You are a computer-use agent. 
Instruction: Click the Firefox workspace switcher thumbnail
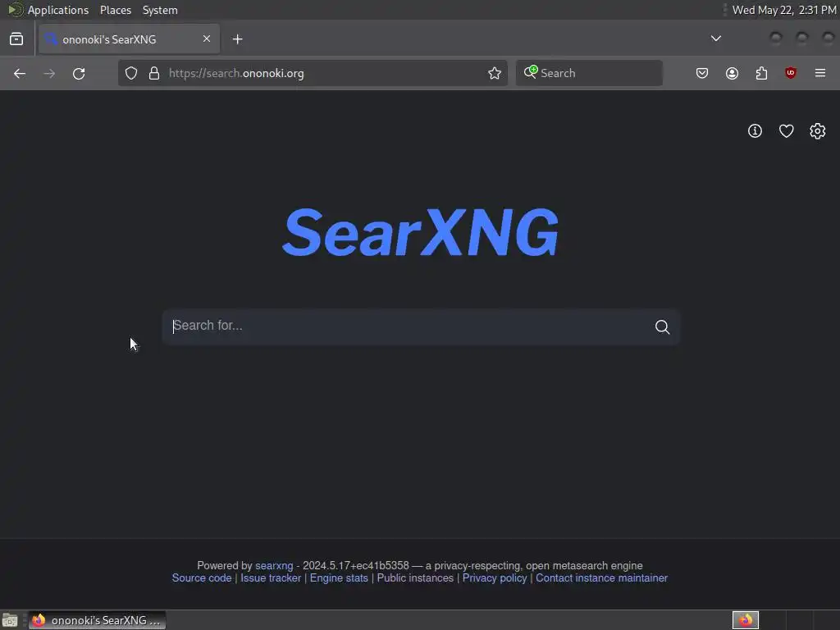coord(746,620)
